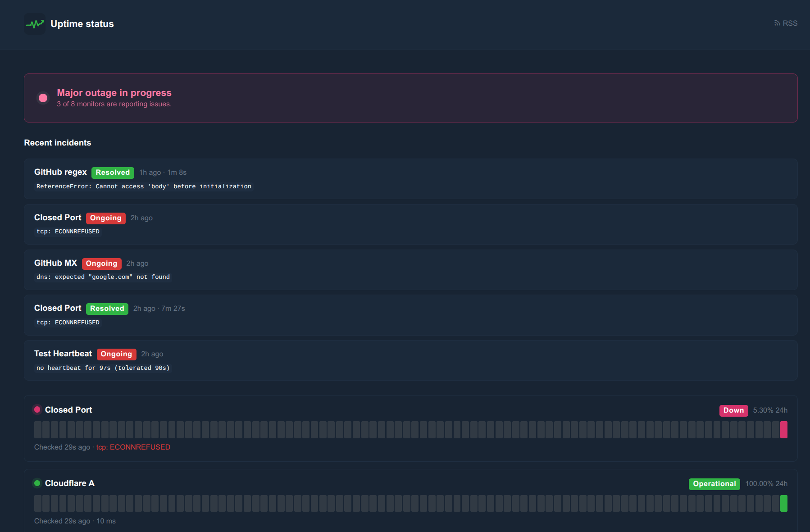Click the red 'tcp: ECONNREFUSED' check result text

click(x=133, y=447)
